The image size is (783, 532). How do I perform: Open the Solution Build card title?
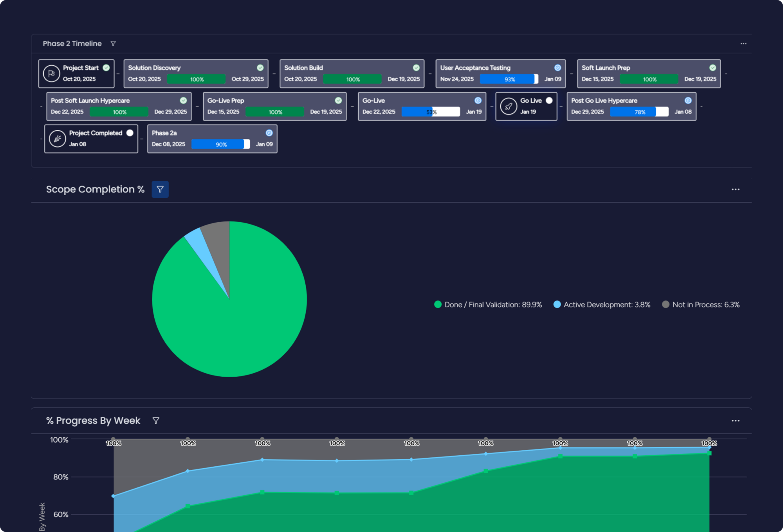tap(303, 68)
